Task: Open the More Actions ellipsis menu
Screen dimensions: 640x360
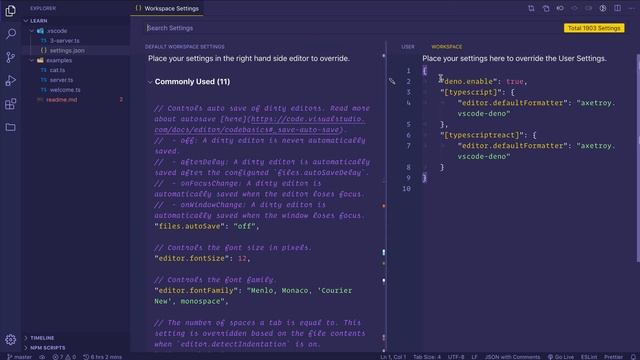Action: click(x=631, y=8)
